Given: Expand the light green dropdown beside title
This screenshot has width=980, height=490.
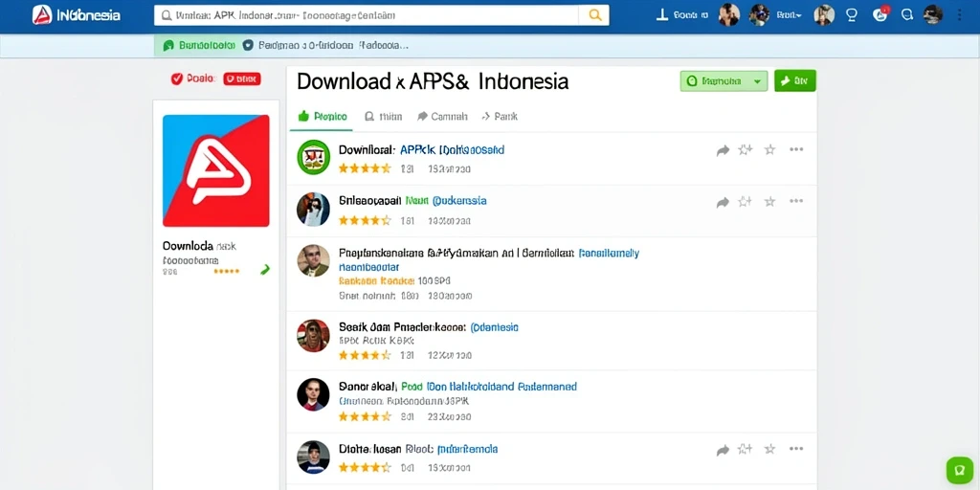Looking at the screenshot, I should coord(724,80).
